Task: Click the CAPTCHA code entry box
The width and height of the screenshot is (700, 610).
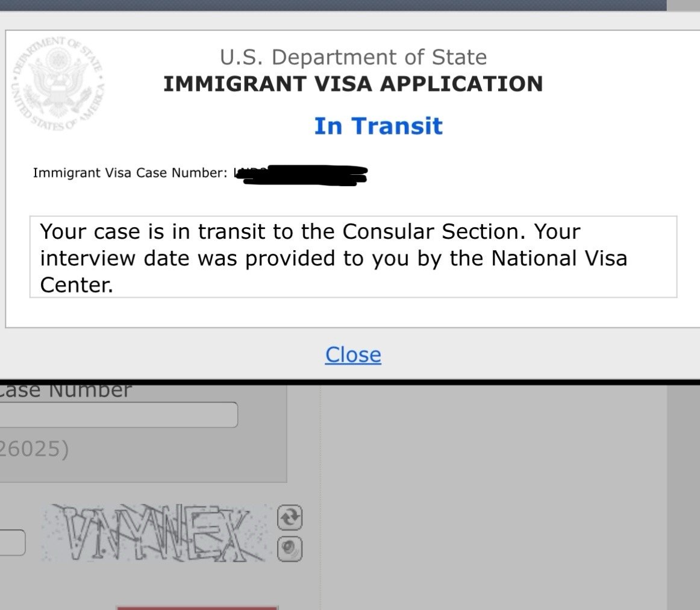Action: [12, 542]
